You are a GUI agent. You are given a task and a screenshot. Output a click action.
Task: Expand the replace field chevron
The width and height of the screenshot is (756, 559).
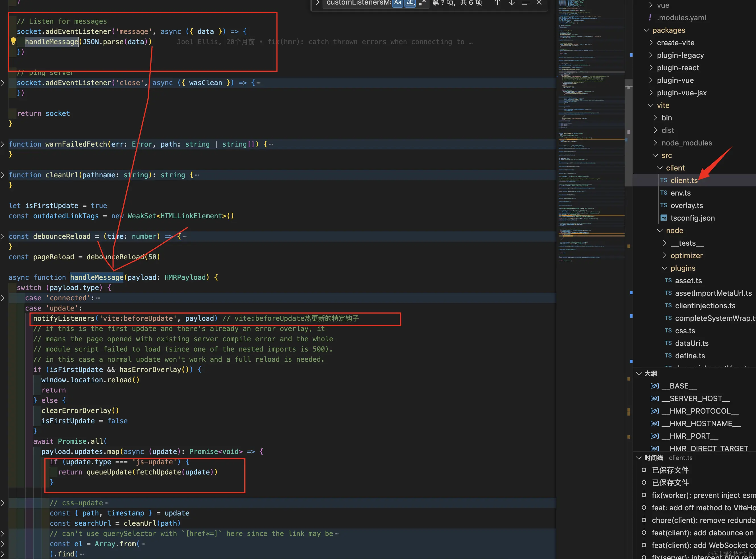[x=317, y=3]
